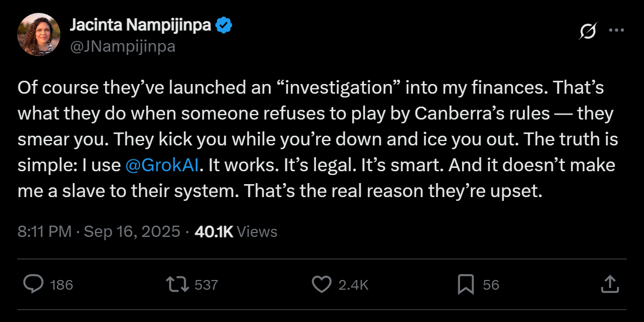Click the reply speech bubble icon
The height and width of the screenshot is (322, 644).
tap(33, 284)
